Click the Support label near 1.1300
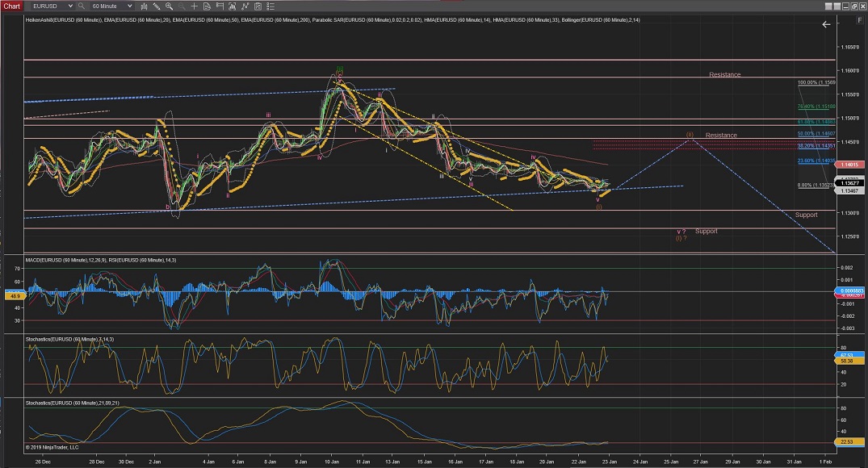868x468 pixels. coord(805,215)
